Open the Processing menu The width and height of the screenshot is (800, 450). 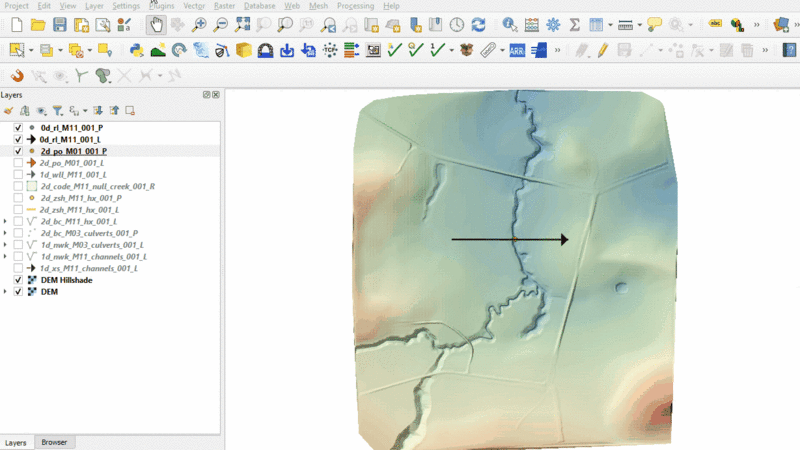click(x=355, y=6)
